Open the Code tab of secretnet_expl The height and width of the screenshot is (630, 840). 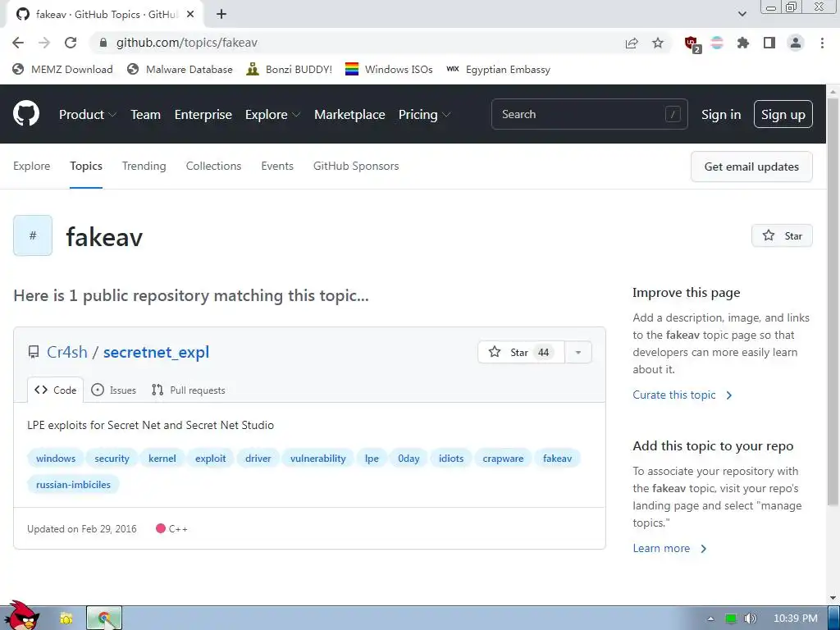tap(56, 390)
